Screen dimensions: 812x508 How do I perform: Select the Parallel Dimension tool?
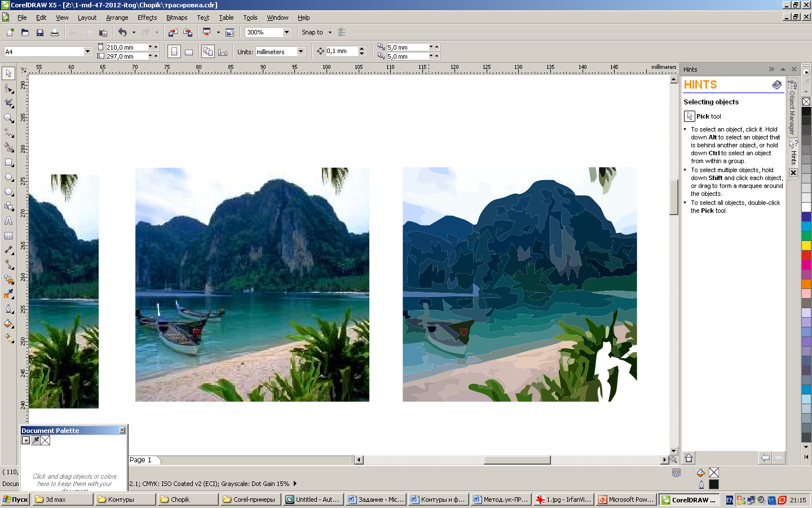[x=8, y=250]
